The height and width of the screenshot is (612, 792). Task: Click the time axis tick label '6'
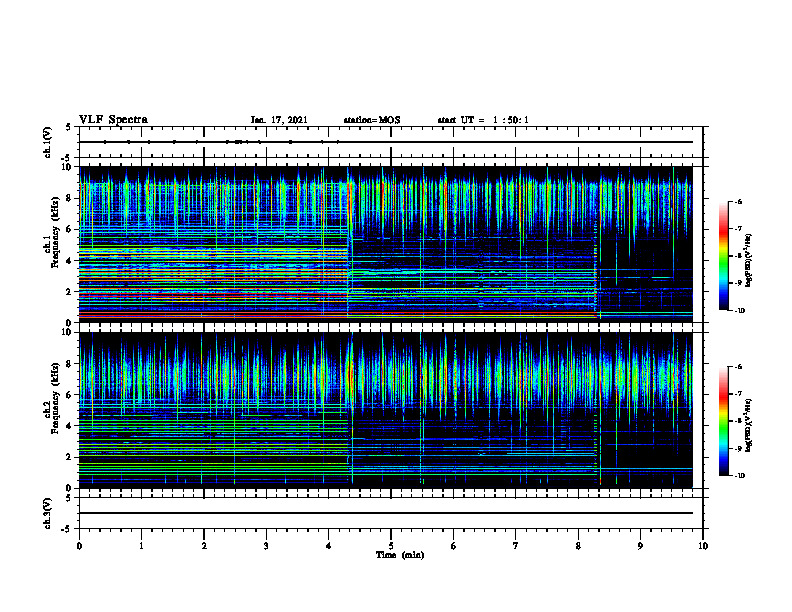pyautogui.click(x=454, y=546)
